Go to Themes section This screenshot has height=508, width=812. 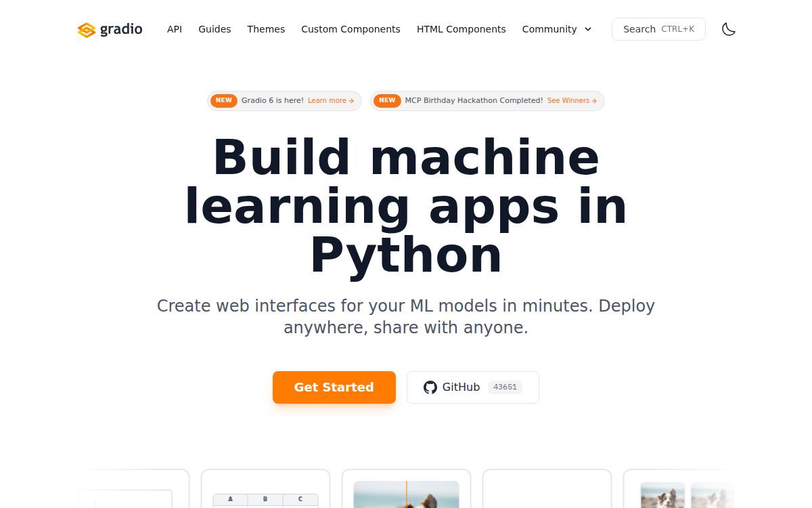[266, 29]
